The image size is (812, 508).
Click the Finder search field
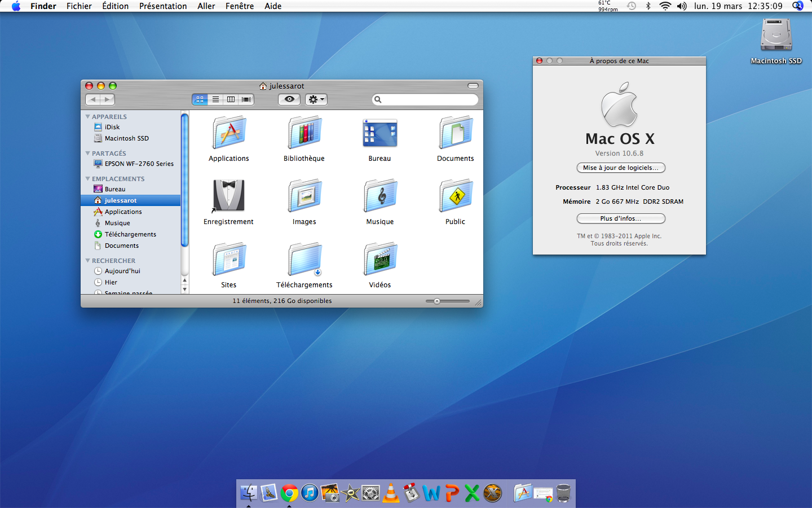(x=429, y=99)
